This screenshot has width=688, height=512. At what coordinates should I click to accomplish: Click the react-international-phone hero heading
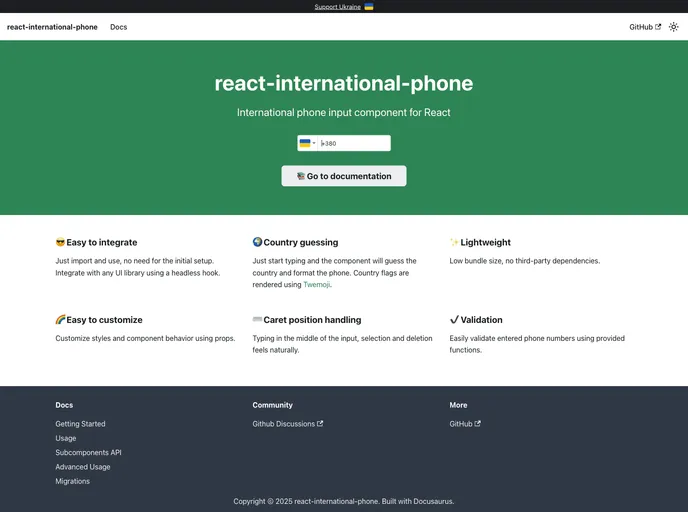click(344, 83)
